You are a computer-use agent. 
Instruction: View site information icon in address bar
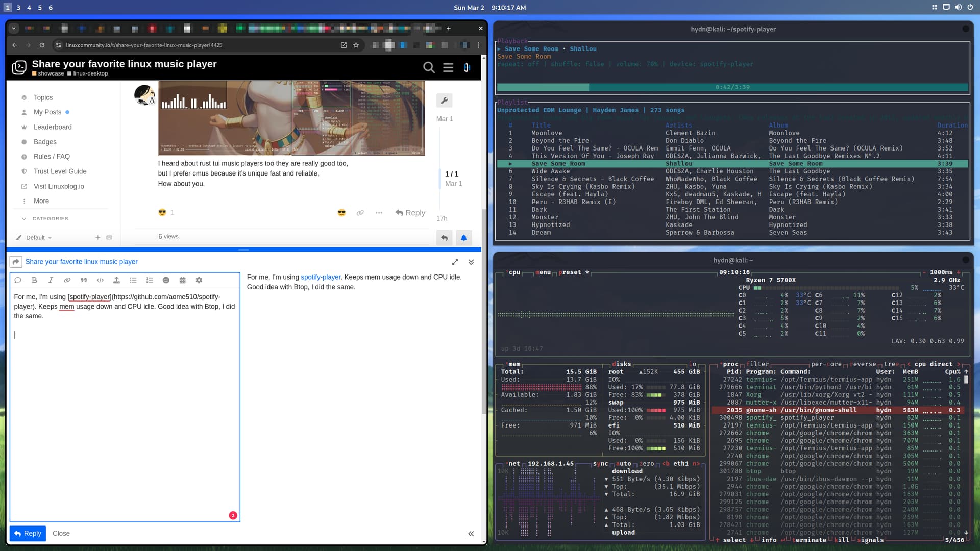click(59, 45)
